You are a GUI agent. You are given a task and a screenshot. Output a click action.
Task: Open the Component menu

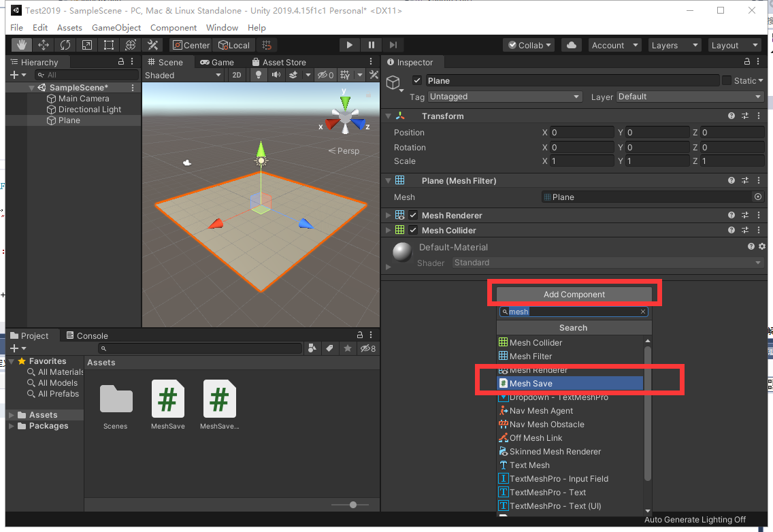click(174, 28)
